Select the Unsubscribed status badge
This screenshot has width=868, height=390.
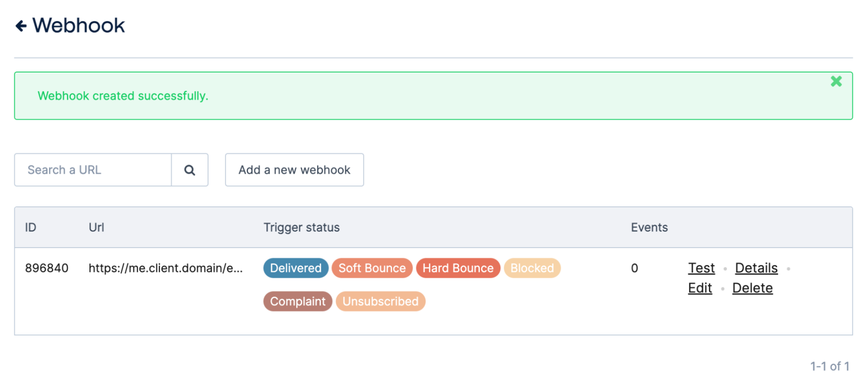coord(380,301)
